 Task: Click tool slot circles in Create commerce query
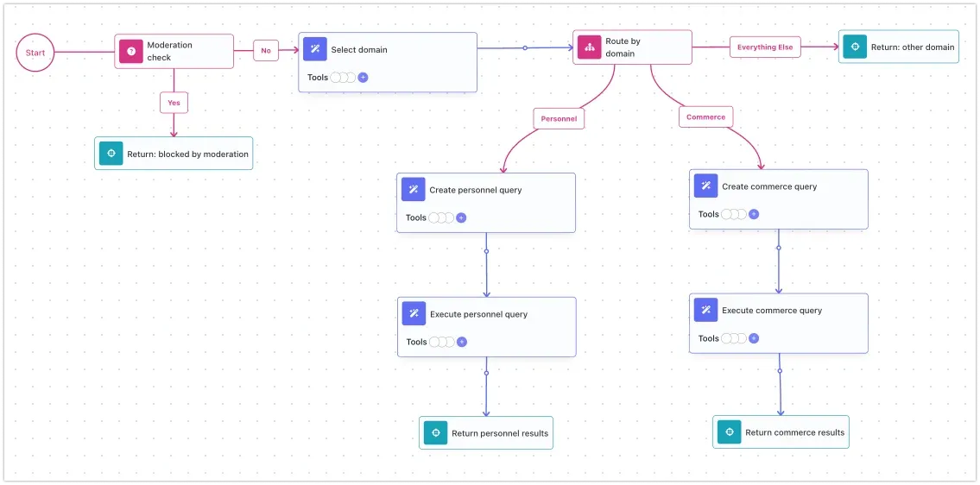[x=734, y=214]
